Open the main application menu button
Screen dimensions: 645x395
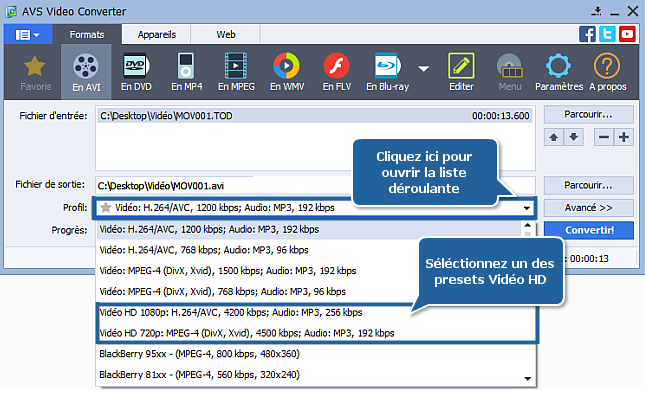pyautogui.click(x=28, y=35)
